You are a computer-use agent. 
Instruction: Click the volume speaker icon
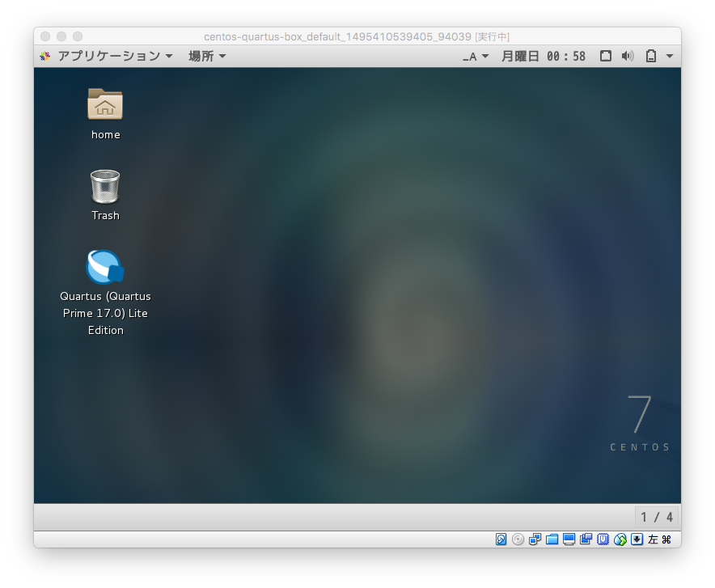point(628,56)
